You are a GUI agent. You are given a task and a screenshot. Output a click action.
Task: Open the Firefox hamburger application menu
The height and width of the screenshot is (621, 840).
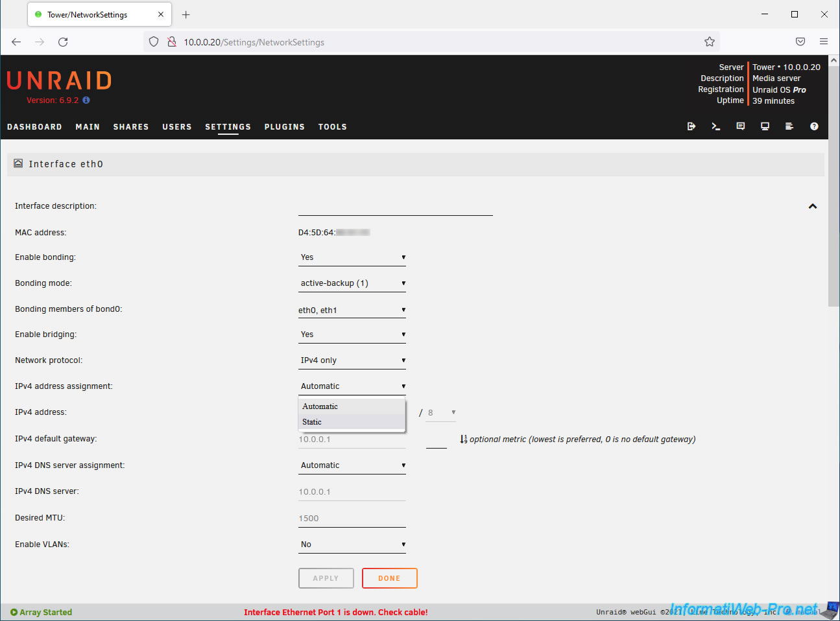coord(823,42)
